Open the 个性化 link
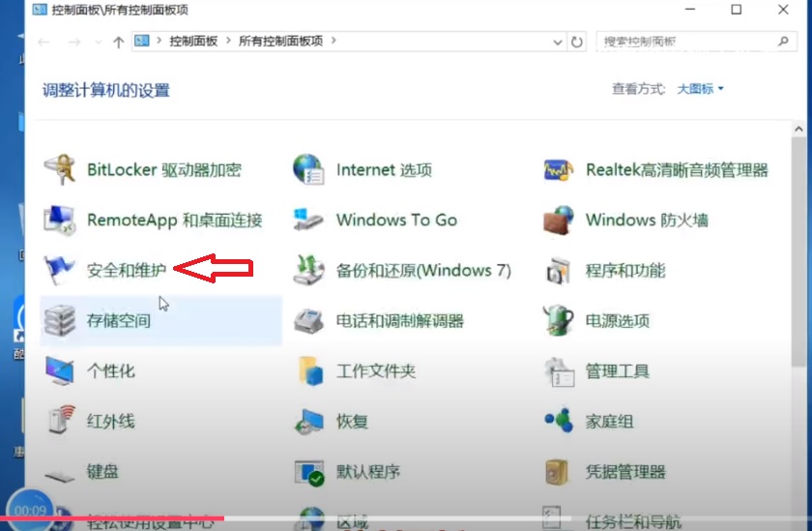 [x=111, y=370]
